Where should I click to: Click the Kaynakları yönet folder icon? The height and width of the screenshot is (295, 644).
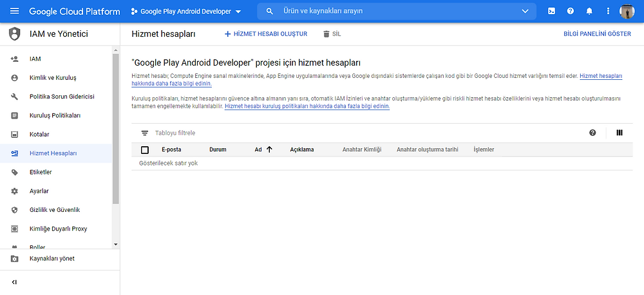click(x=14, y=259)
